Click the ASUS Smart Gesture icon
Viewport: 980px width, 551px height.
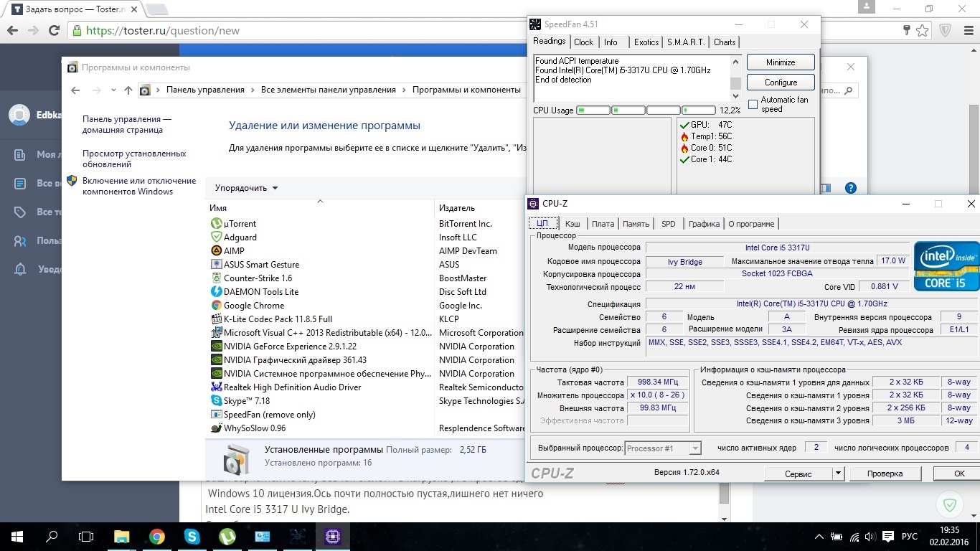tap(217, 265)
